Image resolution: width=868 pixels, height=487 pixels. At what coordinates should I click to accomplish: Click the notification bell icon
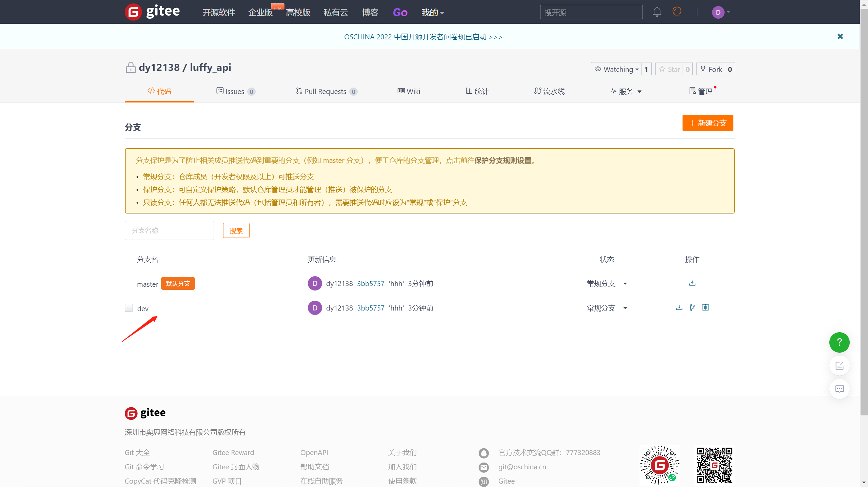click(657, 12)
